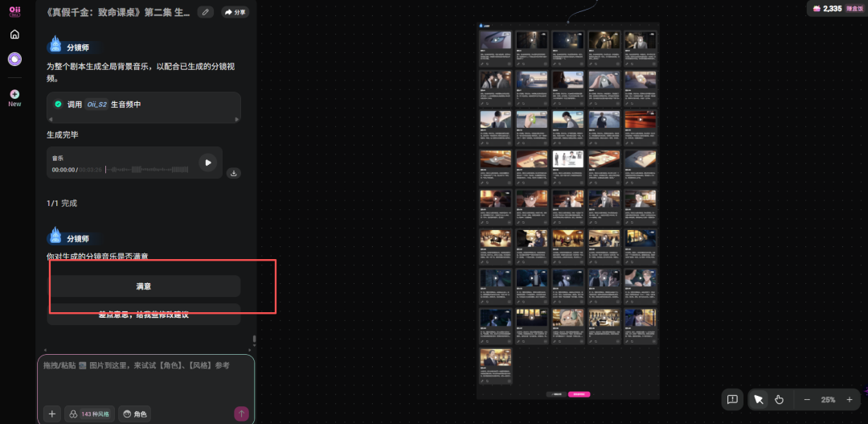Click the 1/1 完成 progress text

[61, 204]
